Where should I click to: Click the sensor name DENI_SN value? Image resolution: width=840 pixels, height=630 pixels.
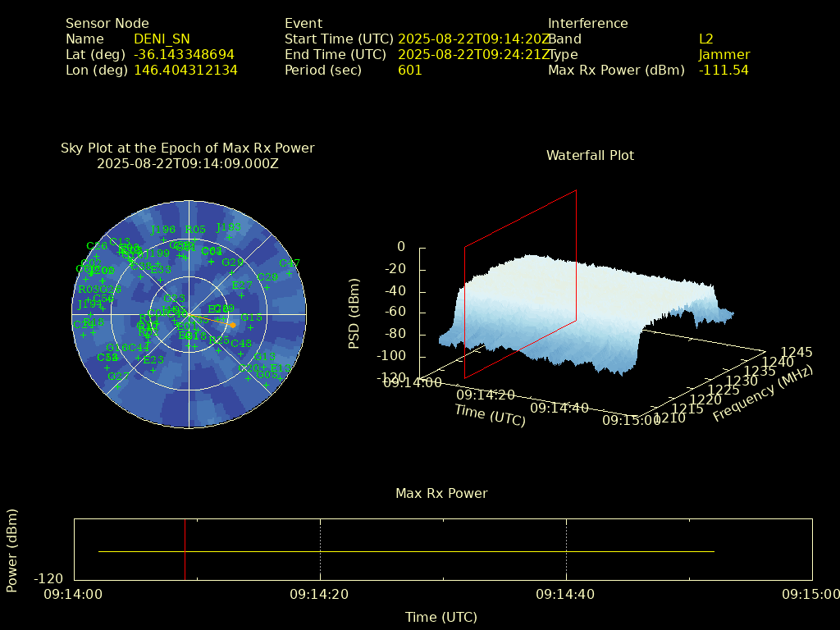(x=162, y=39)
